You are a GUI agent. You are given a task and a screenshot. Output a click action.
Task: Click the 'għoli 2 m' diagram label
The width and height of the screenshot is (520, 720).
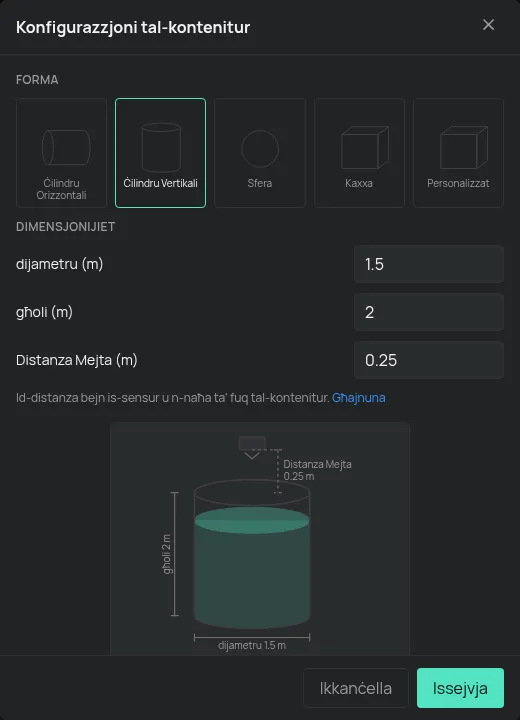pos(167,554)
